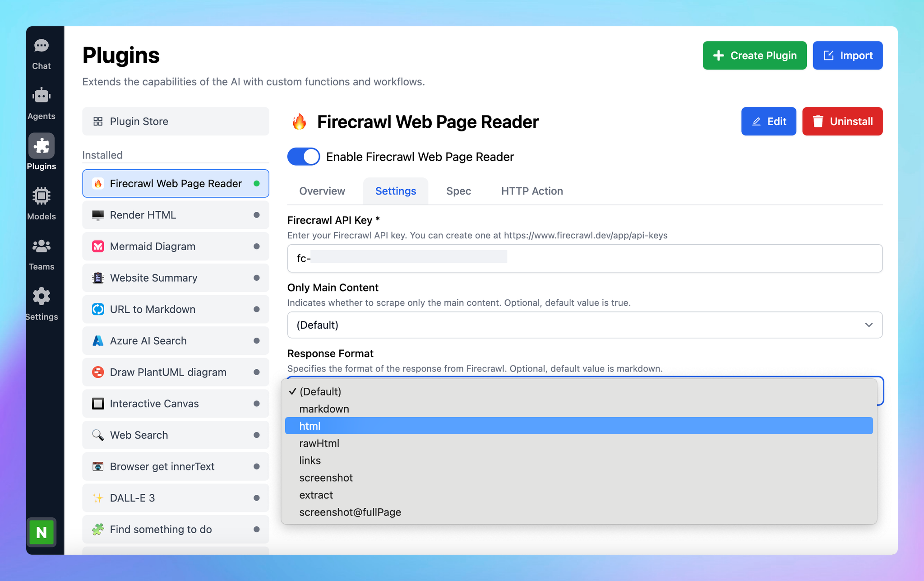Click status dot on Render HTML row
The image size is (924, 581).
click(x=257, y=215)
